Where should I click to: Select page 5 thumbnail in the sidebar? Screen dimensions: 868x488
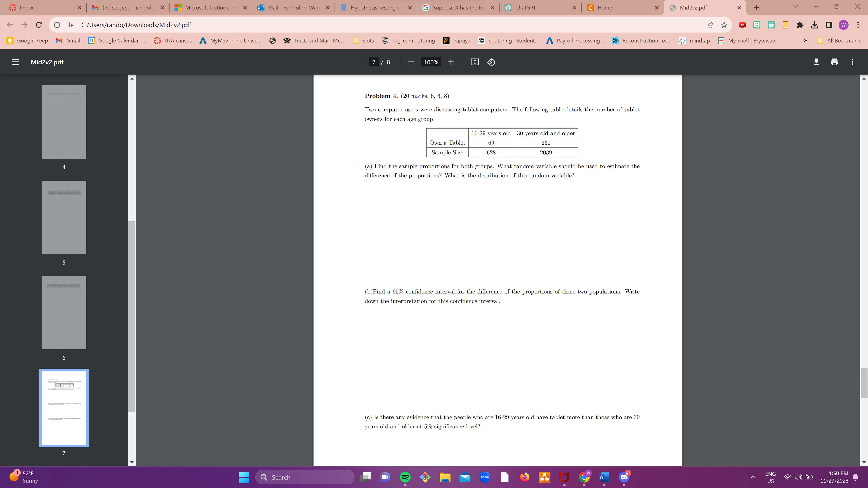click(64, 217)
